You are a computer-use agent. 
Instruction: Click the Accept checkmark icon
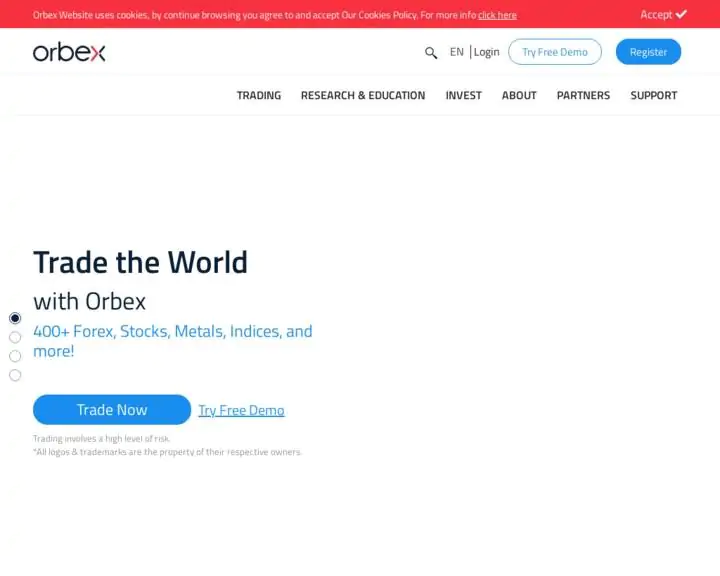point(681,14)
